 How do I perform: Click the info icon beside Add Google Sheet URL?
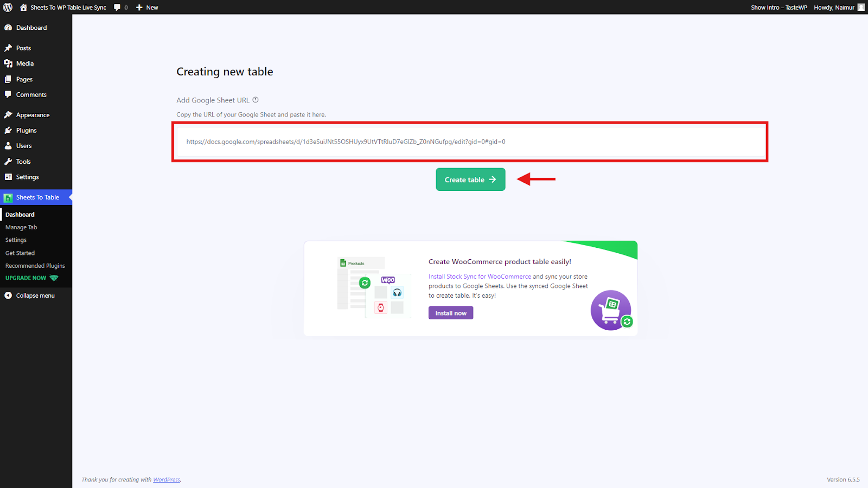(256, 100)
